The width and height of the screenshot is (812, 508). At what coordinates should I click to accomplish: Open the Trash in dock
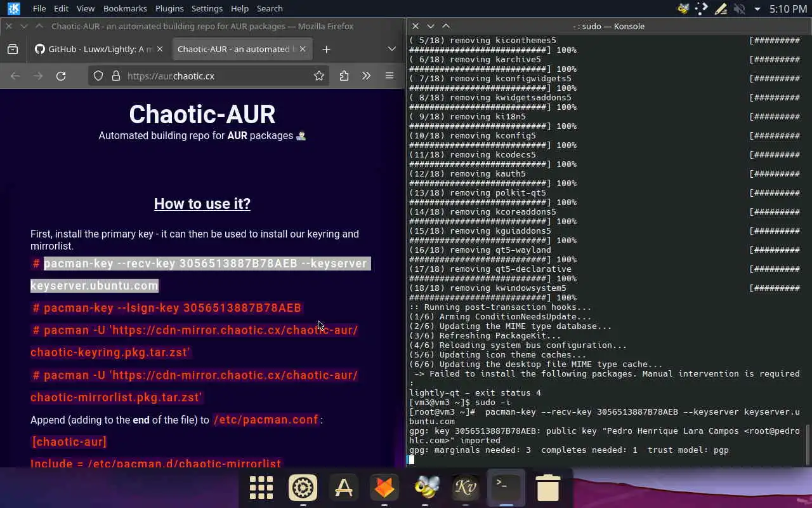tap(547, 488)
